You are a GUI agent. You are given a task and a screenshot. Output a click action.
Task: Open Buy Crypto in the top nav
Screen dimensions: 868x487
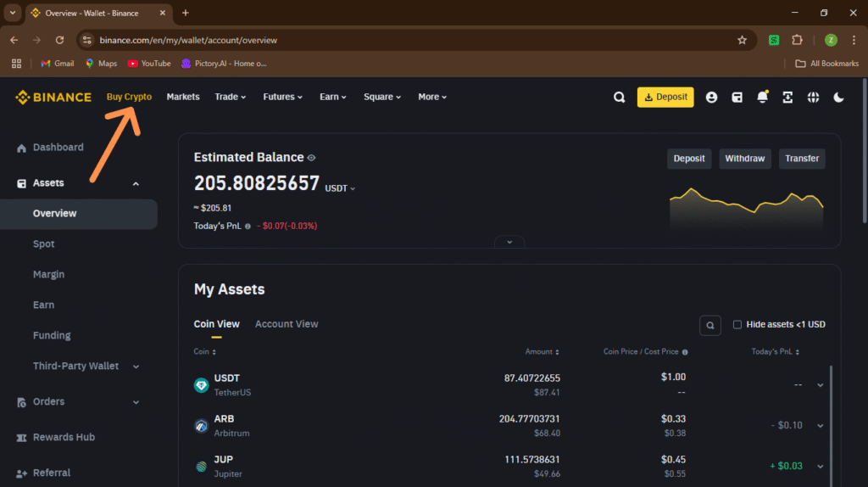[x=129, y=97]
